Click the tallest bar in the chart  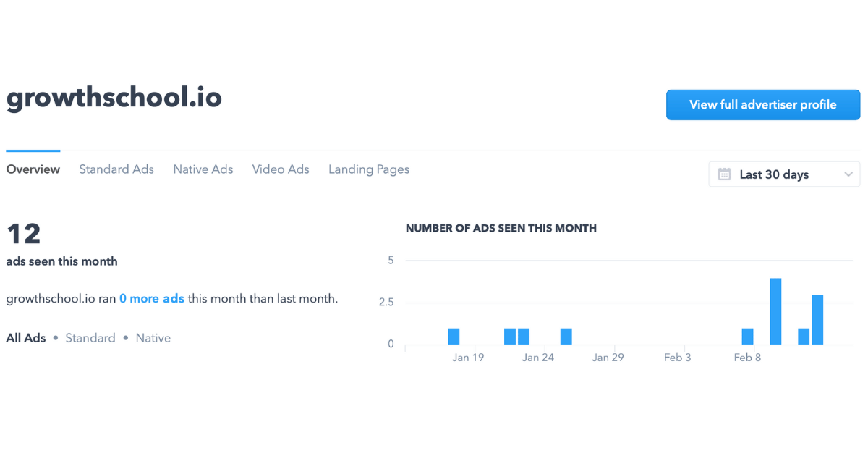click(x=775, y=311)
